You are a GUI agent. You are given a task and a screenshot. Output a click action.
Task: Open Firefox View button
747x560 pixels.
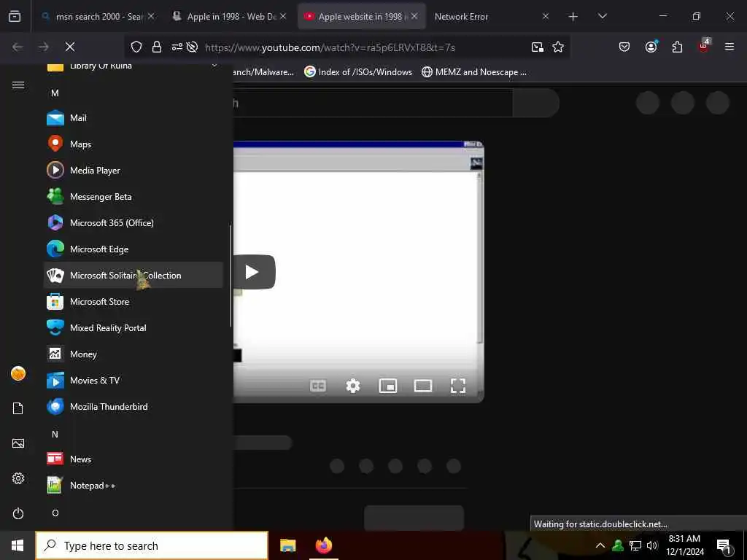15,17
